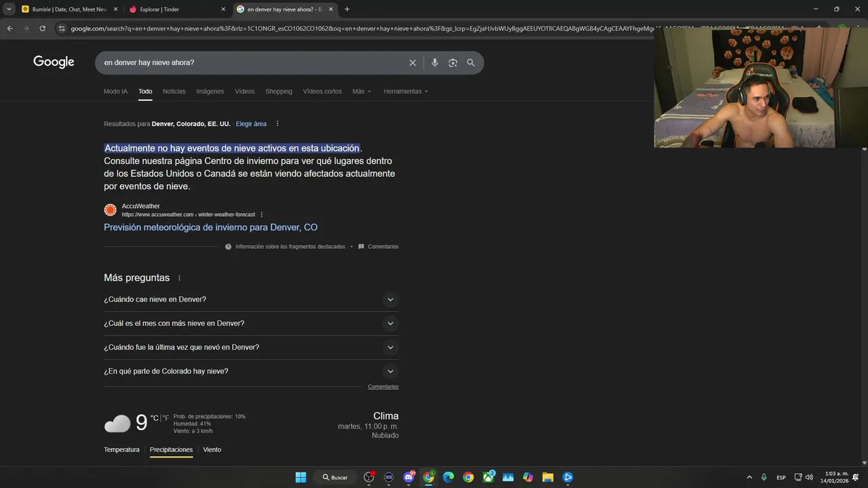Click 'Información sobre los fragmentos destacados' link
This screenshot has height=488, width=868.
click(x=290, y=247)
